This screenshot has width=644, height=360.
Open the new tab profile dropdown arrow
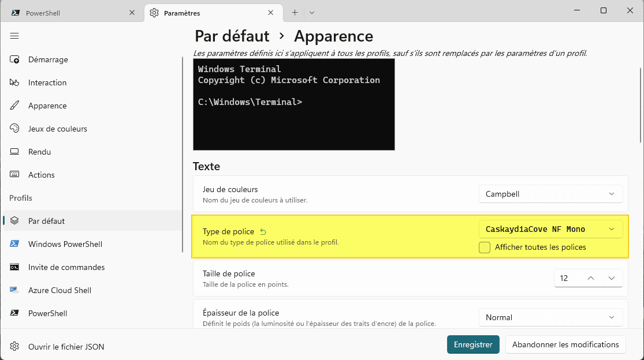coord(312,13)
